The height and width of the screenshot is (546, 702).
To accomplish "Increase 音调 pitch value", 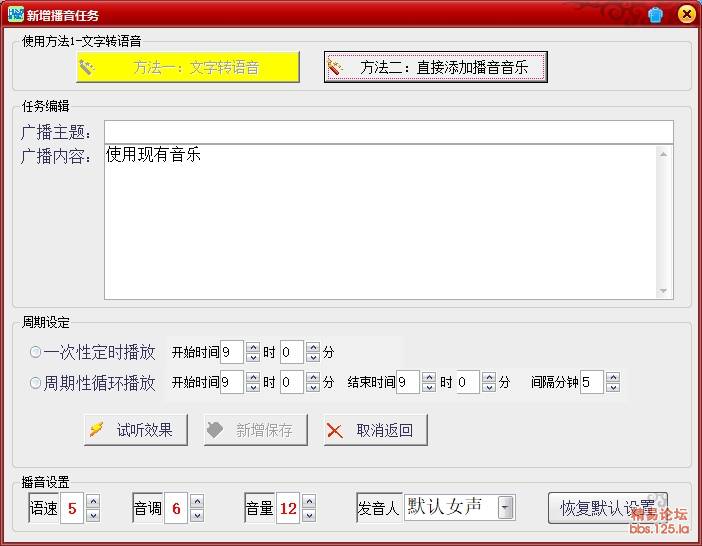I will click(x=197, y=501).
